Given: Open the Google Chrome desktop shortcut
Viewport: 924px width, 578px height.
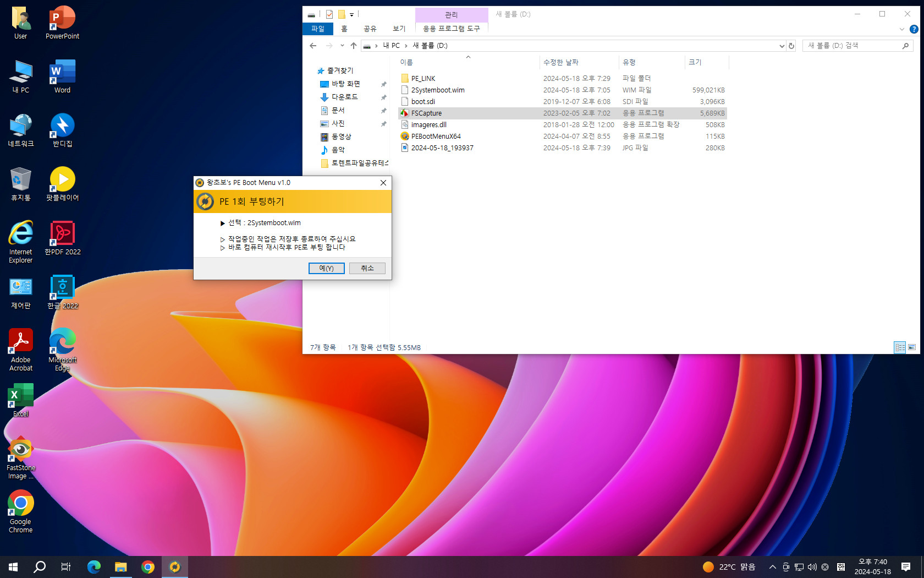Looking at the screenshot, I should click(21, 512).
